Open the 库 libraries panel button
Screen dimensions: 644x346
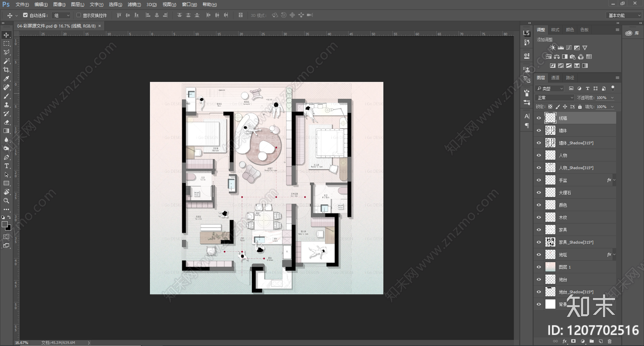(x=632, y=33)
